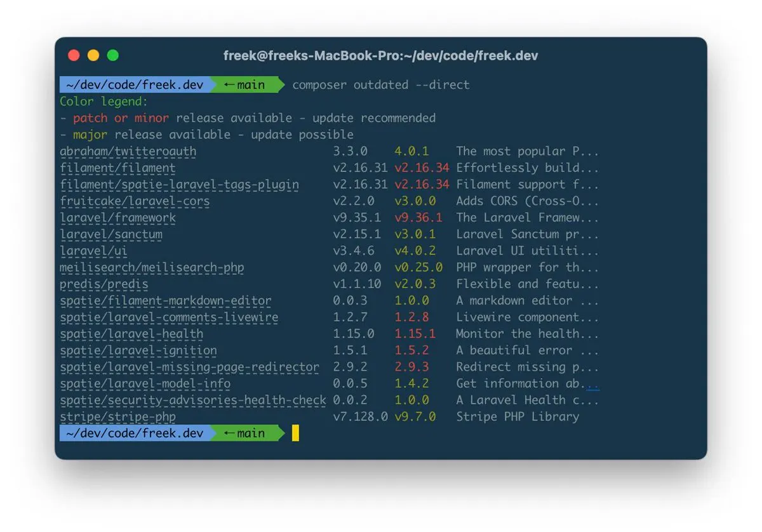Open the spatie/laravel-health package link
The height and width of the screenshot is (532, 762).
(131, 334)
